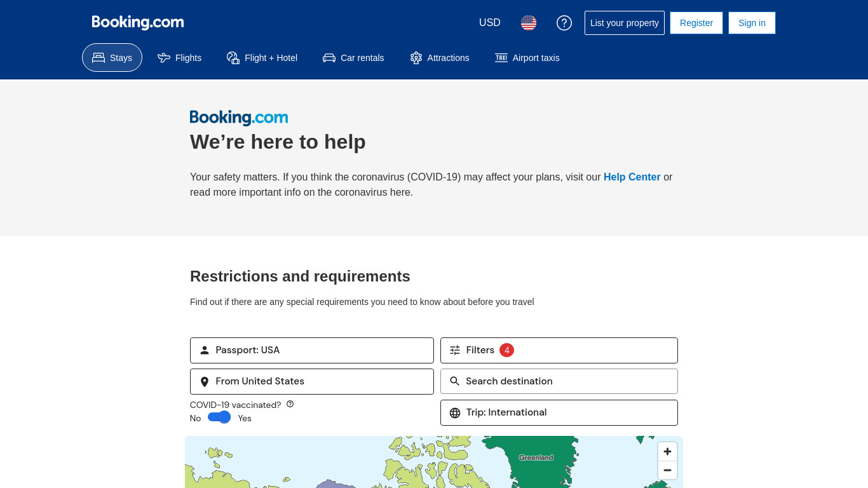The image size is (868, 488).
Task: Click the car icon beside Car rentals
Action: pyautogui.click(x=329, y=58)
